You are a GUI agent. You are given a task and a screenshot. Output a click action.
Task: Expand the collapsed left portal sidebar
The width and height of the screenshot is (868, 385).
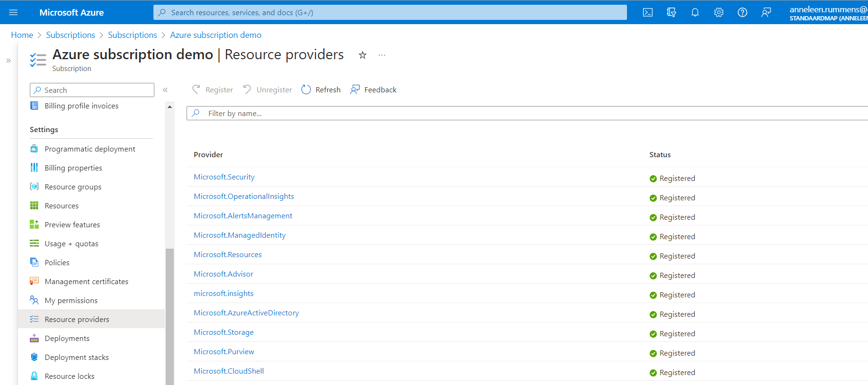coord(9,61)
